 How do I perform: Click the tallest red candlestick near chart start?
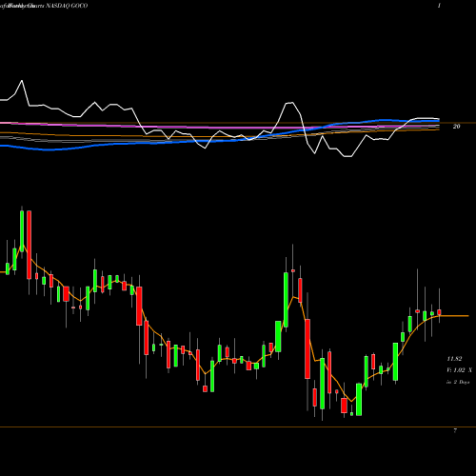pyautogui.click(x=30, y=245)
